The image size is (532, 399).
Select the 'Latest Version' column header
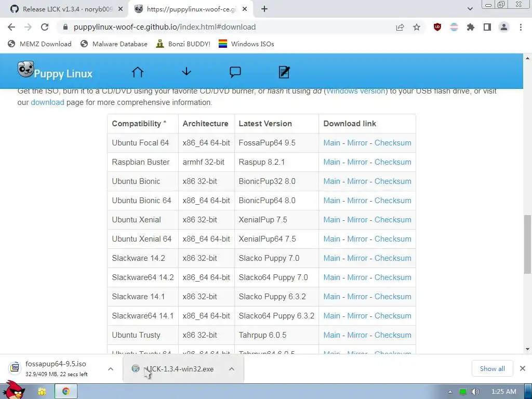coord(276,124)
